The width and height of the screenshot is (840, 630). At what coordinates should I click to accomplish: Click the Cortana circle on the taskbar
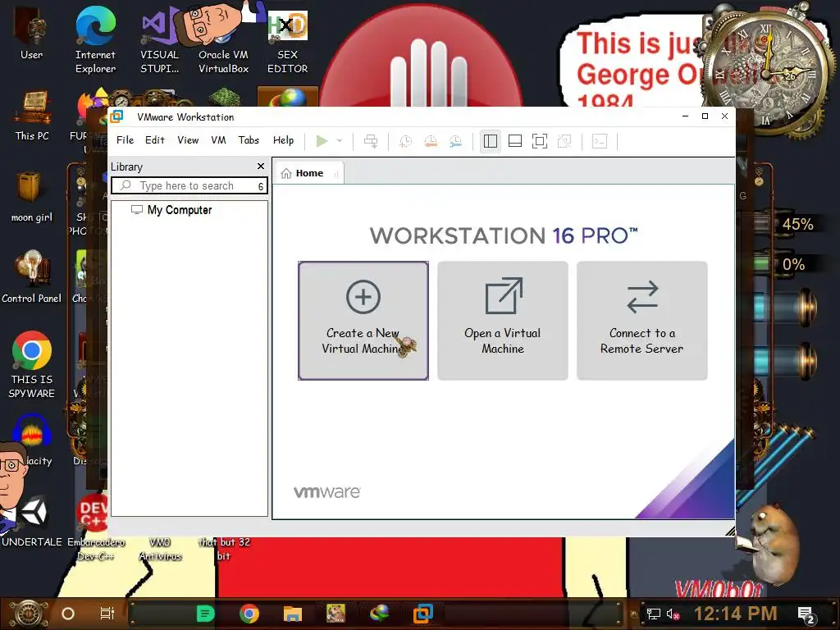tap(68, 614)
